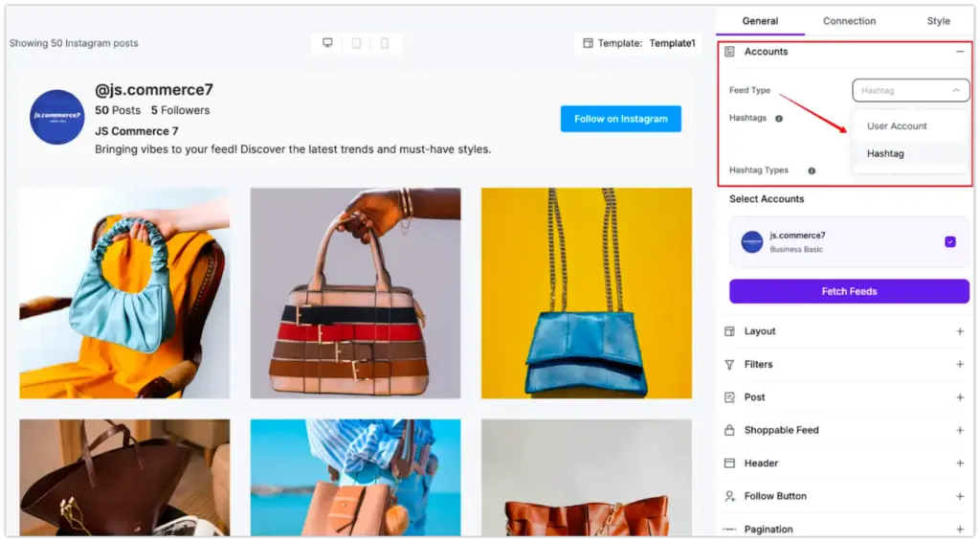The width and height of the screenshot is (980, 542).
Task: Click the Shoppable Feed bag icon
Action: (729, 430)
